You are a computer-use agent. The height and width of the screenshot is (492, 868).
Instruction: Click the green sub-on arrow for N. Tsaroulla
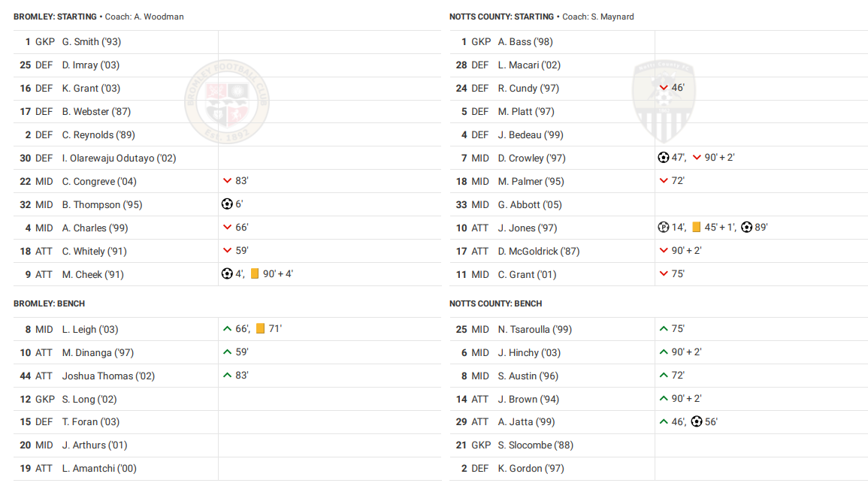[x=663, y=329]
